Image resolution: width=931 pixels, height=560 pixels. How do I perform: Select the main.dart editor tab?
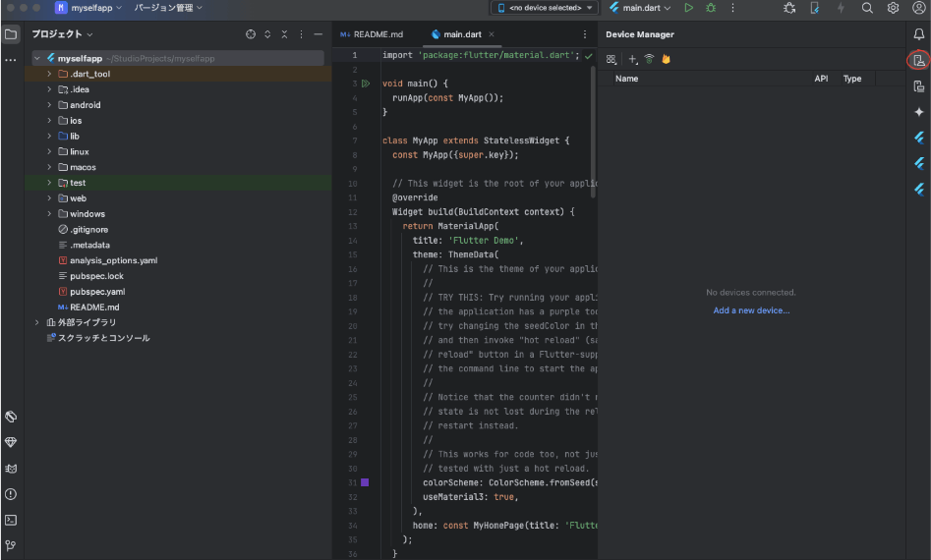pos(462,34)
